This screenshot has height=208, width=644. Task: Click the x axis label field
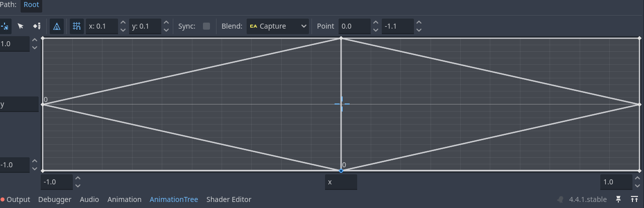coord(341,182)
